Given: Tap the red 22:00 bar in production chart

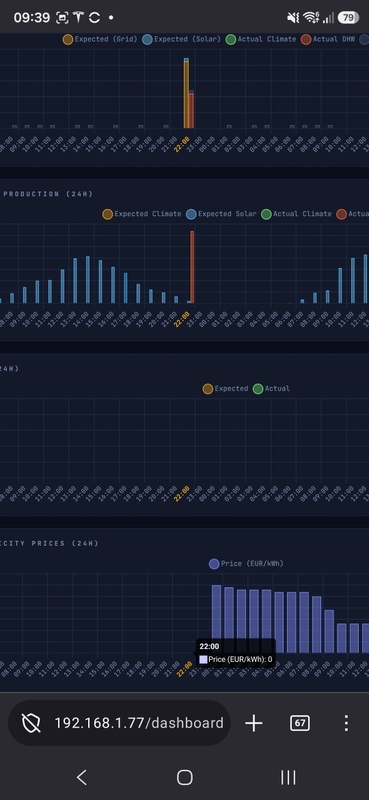Looking at the screenshot, I should pos(192,267).
